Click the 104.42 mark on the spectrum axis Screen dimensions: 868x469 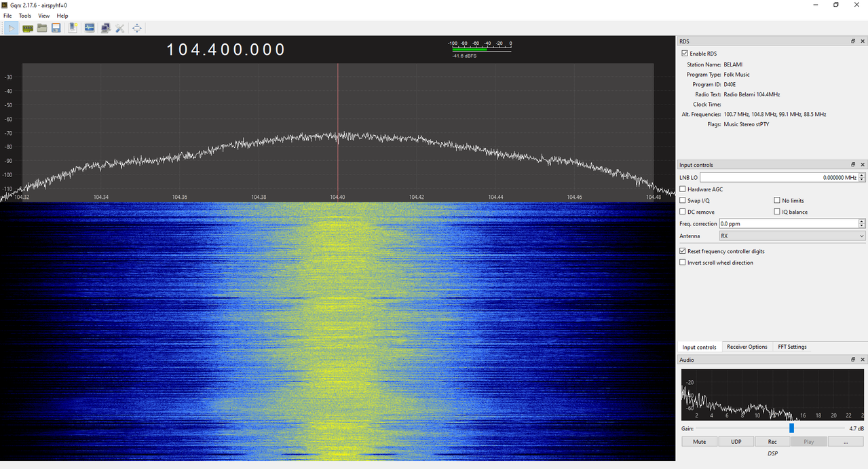417,197
